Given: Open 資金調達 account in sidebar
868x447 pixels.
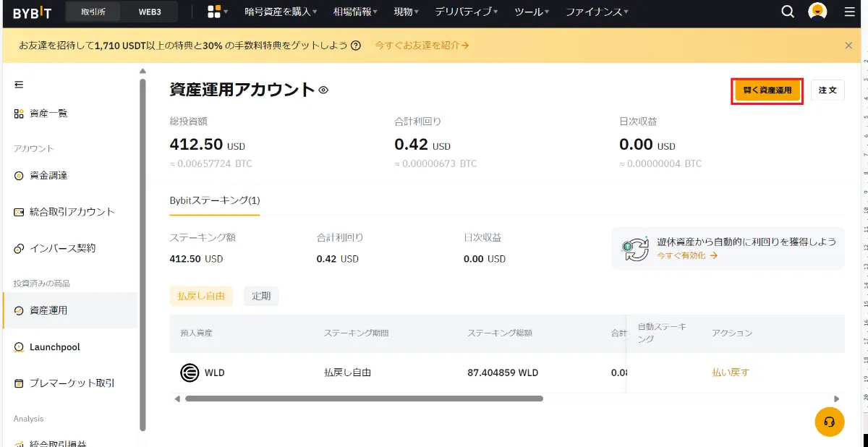Looking at the screenshot, I should click(x=48, y=176).
